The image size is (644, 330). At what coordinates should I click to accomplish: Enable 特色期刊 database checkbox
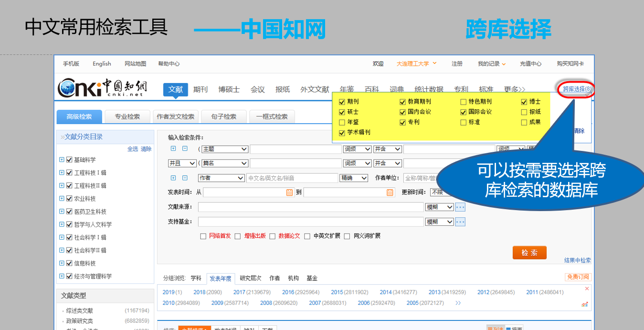coord(464,102)
